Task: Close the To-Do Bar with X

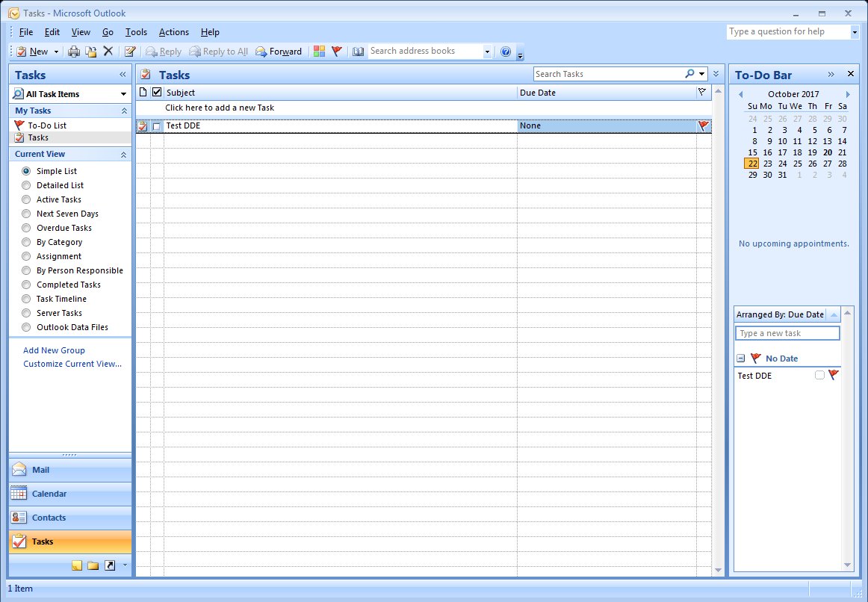Action: click(x=851, y=74)
